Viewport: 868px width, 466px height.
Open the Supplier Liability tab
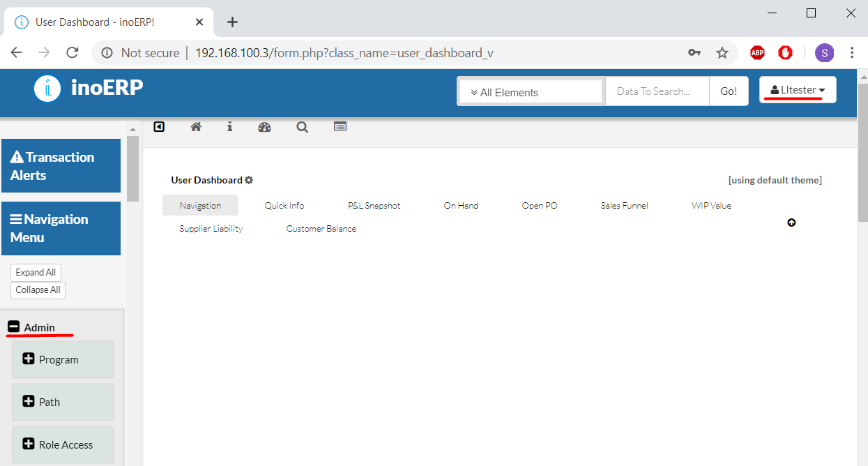pyautogui.click(x=211, y=228)
